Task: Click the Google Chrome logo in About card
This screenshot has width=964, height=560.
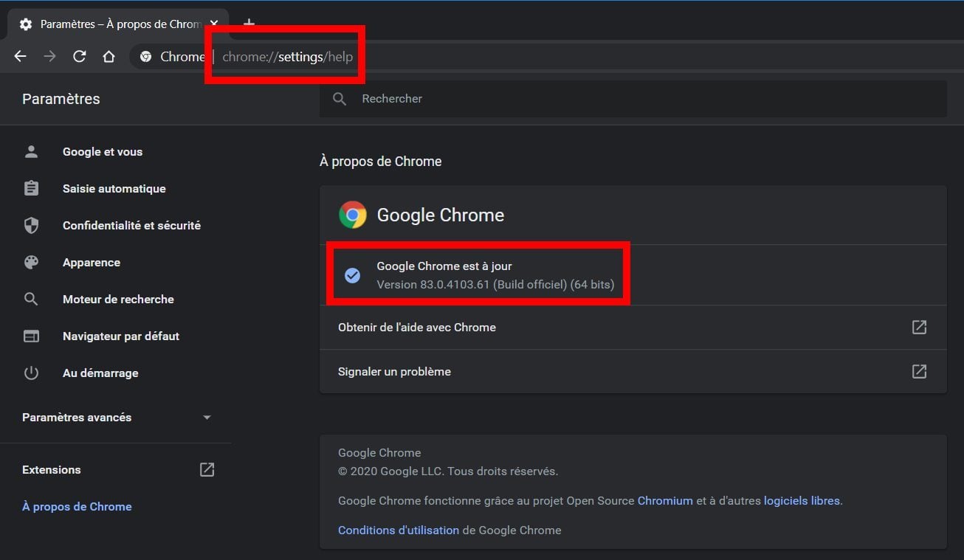Action: [x=353, y=215]
